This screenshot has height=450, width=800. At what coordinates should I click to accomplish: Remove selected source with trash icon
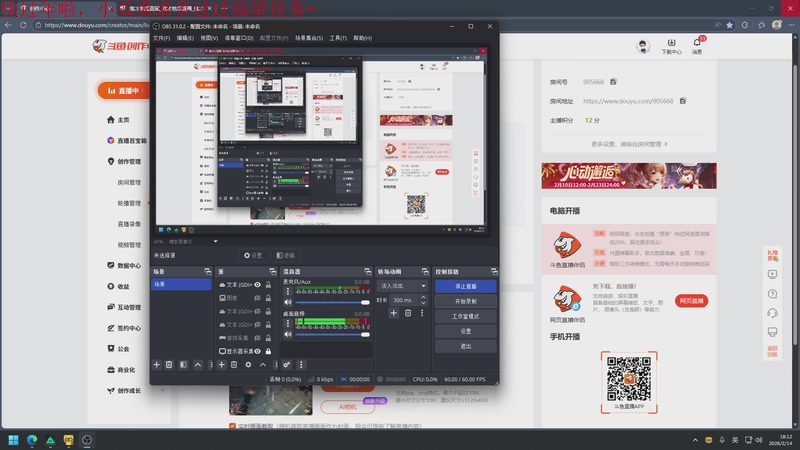234,365
